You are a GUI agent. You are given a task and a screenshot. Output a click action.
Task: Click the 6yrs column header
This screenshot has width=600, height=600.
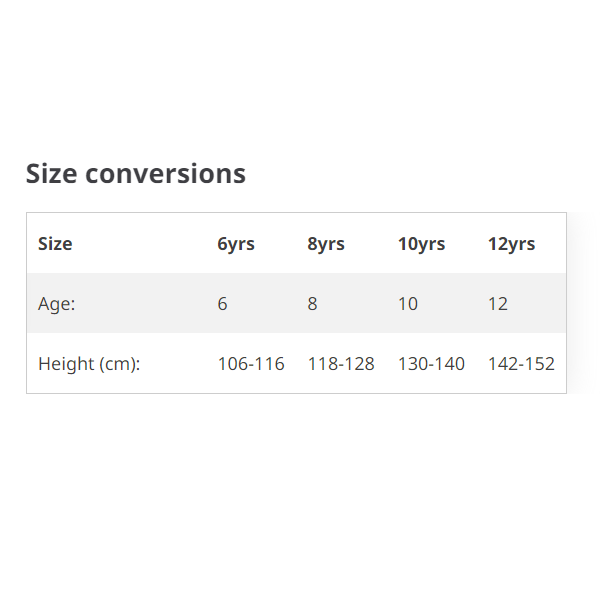coord(236,243)
